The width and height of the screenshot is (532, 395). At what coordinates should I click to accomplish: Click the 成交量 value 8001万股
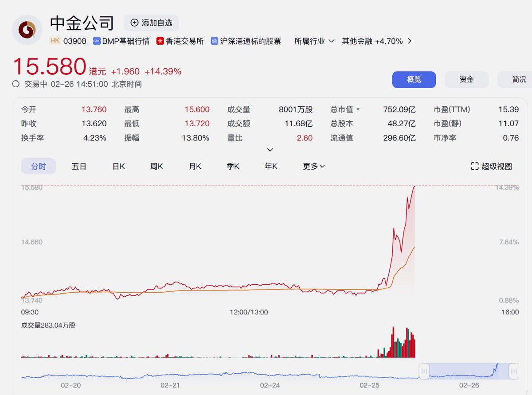(x=296, y=109)
